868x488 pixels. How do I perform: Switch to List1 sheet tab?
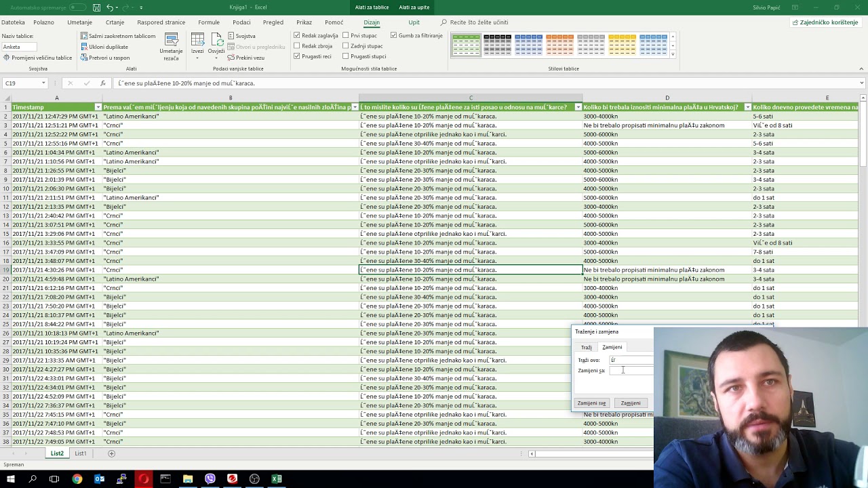[81, 453]
